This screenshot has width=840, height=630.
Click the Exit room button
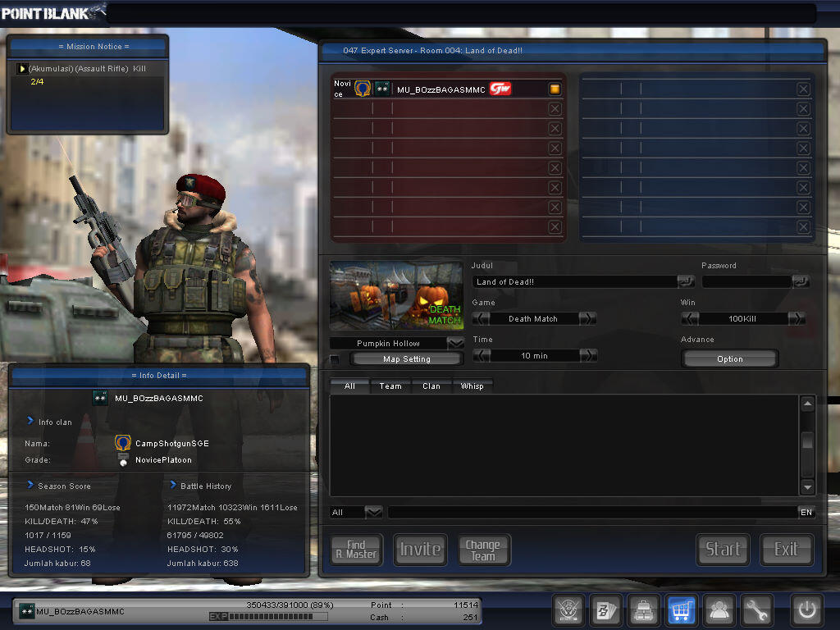[x=787, y=550]
